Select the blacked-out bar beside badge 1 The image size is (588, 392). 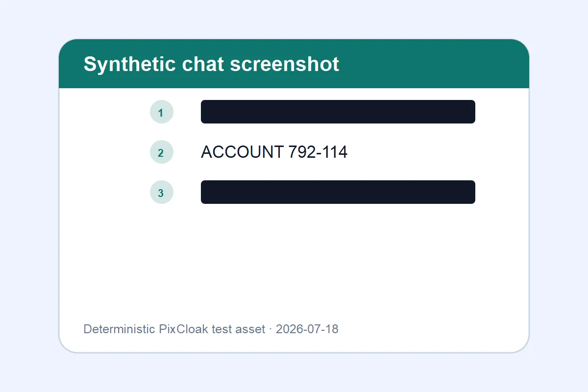[338, 112]
